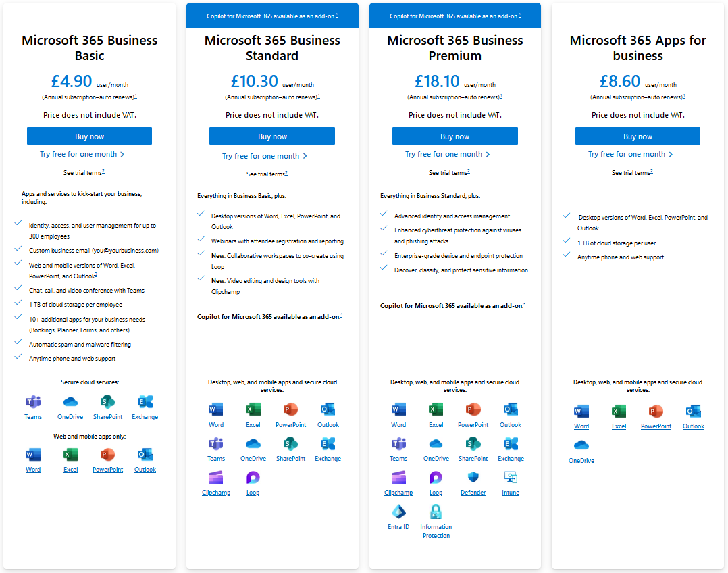Open Defender link under Business Premium
728x573 pixels.
point(473,493)
